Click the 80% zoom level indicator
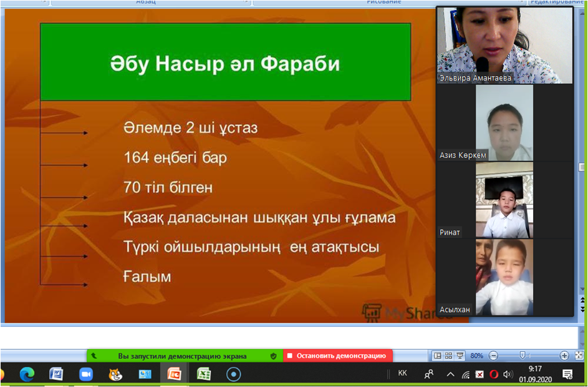Image resolution: width=588 pixels, height=387 pixels. click(477, 356)
